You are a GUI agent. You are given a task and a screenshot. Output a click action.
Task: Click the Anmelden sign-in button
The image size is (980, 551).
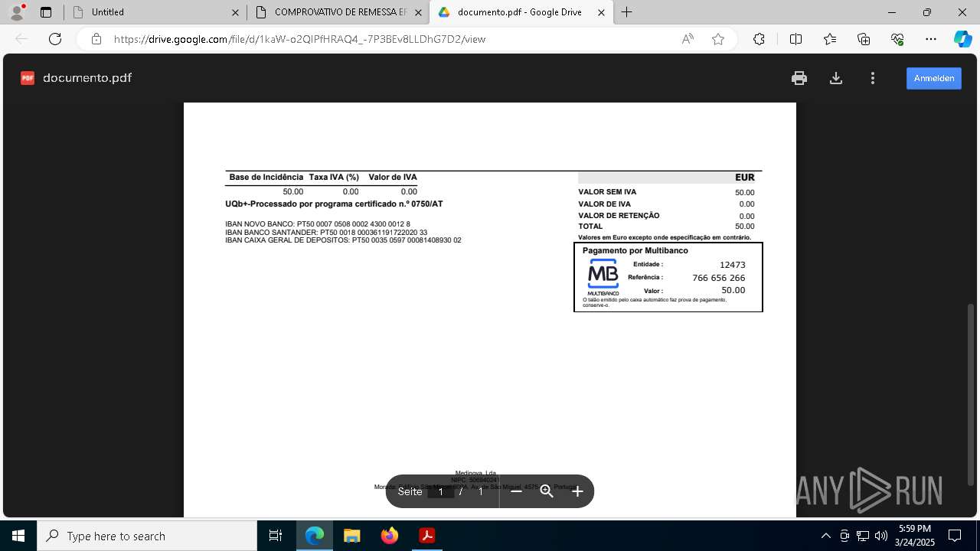(x=934, y=78)
